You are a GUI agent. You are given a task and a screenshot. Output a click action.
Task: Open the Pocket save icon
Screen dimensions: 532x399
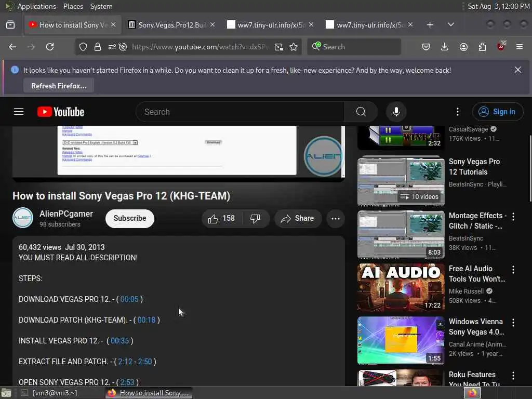click(x=426, y=47)
